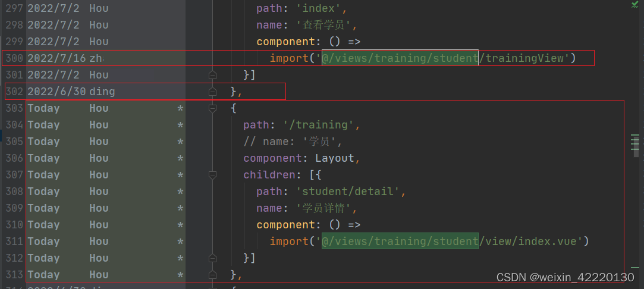The height and width of the screenshot is (289, 644).
Task: Click Today Hou annotation on line 307
Action: click(x=68, y=175)
